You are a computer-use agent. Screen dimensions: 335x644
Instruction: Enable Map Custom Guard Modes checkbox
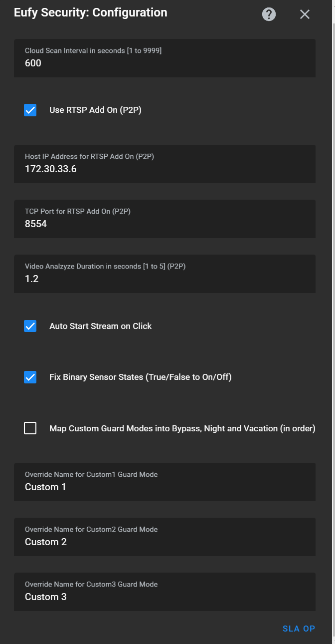pos(30,428)
